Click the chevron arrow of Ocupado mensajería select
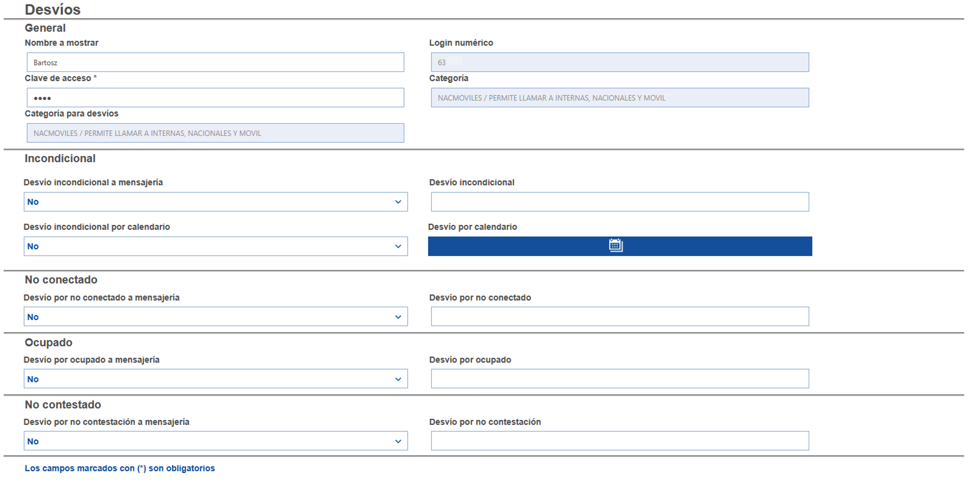Viewport: 980px width, 484px height. coord(398,379)
